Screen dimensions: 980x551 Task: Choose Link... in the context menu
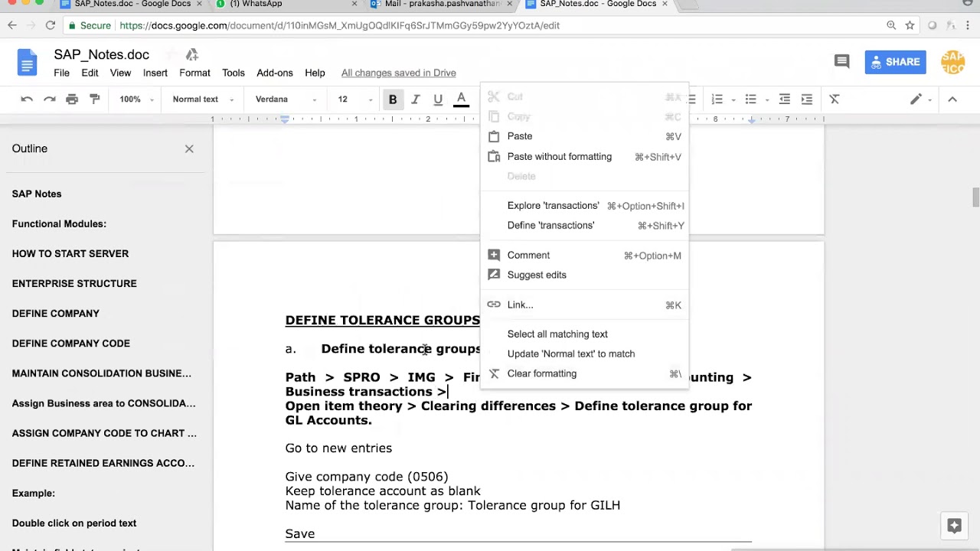tap(585, 305)
